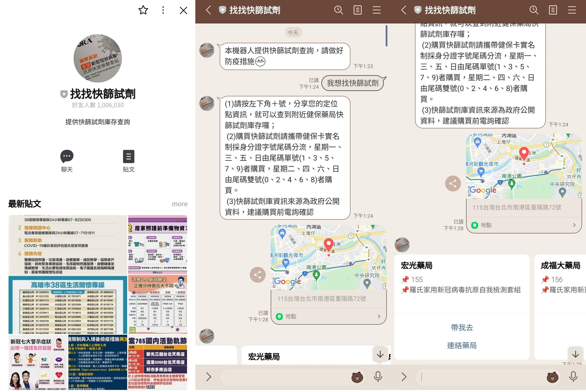Search messages in the middle chat
Viewport: 586px width, 392px height.
pyautogui.click(x=338, y=10)
